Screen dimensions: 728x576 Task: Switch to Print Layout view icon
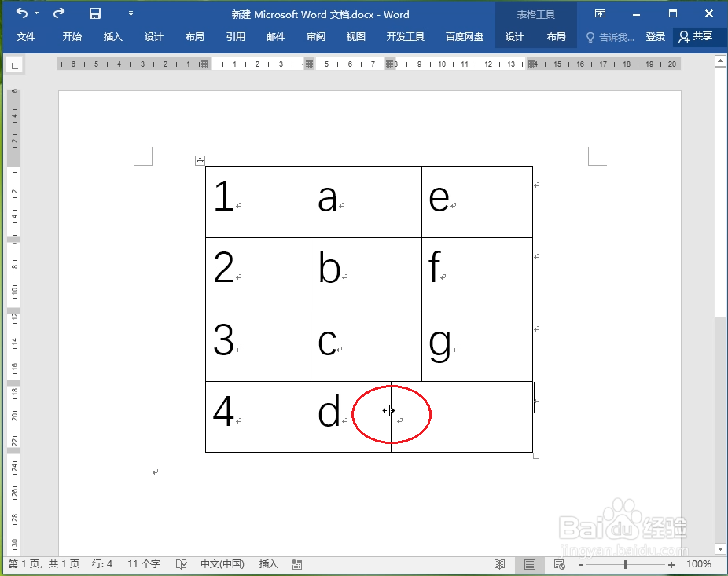point(529,564)
